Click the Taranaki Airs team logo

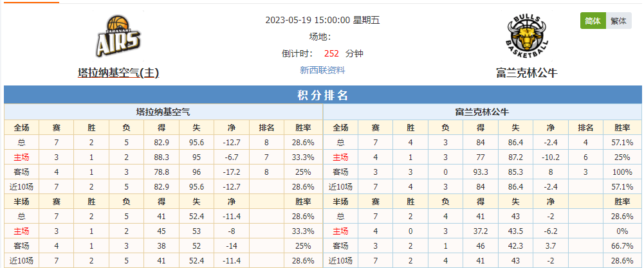point(118,36)
